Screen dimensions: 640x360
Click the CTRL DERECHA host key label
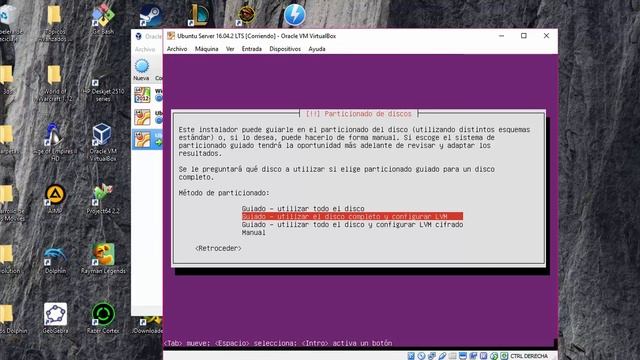pos(529,356)
